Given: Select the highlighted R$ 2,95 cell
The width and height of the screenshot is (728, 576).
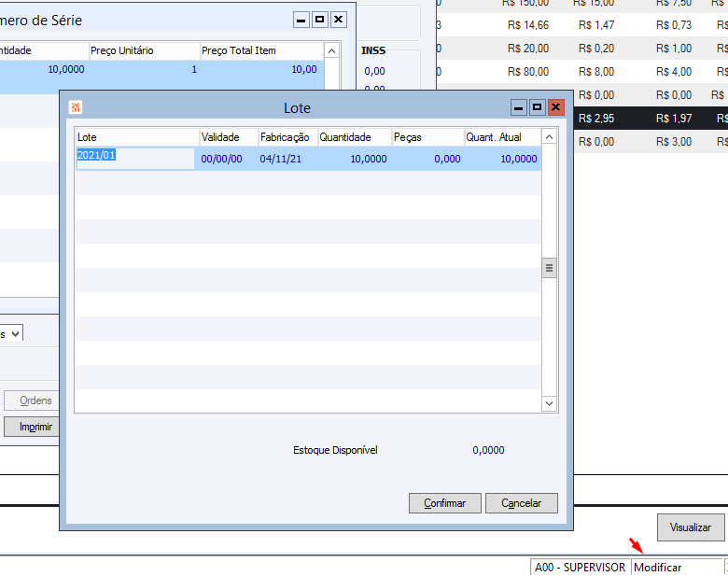Looking at the screenshot, I should [596, 119].
